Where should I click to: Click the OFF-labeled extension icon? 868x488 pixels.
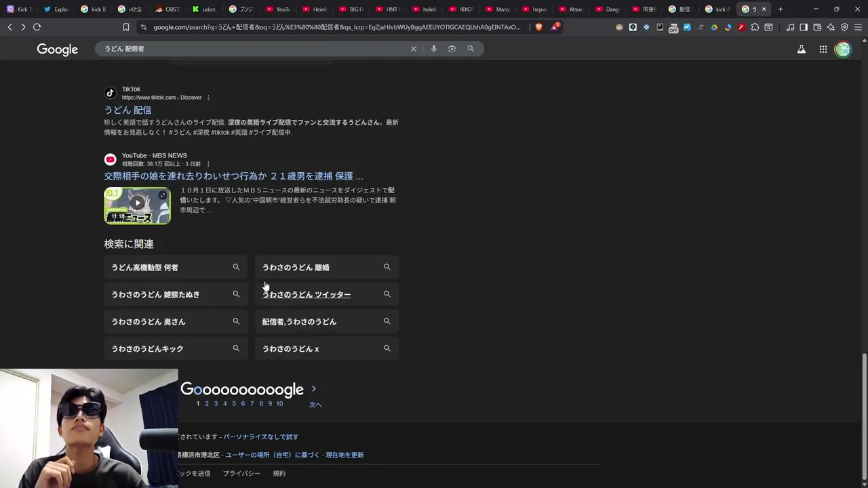[673, 28]
